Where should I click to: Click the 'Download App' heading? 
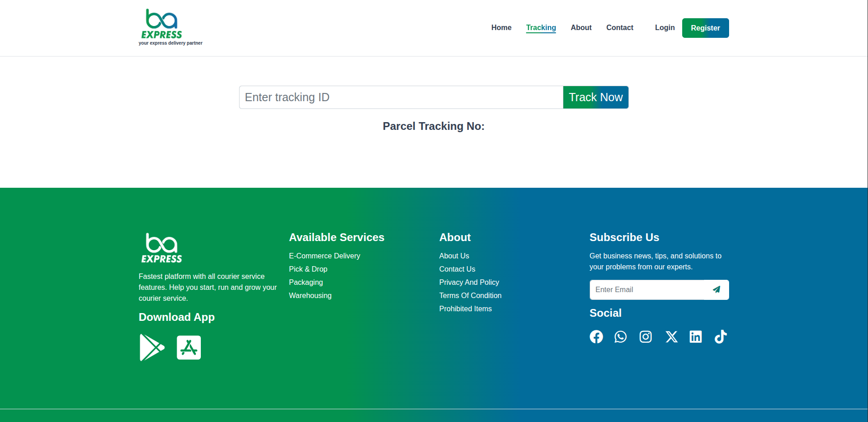pyautogui.click(x=177, y=317)
